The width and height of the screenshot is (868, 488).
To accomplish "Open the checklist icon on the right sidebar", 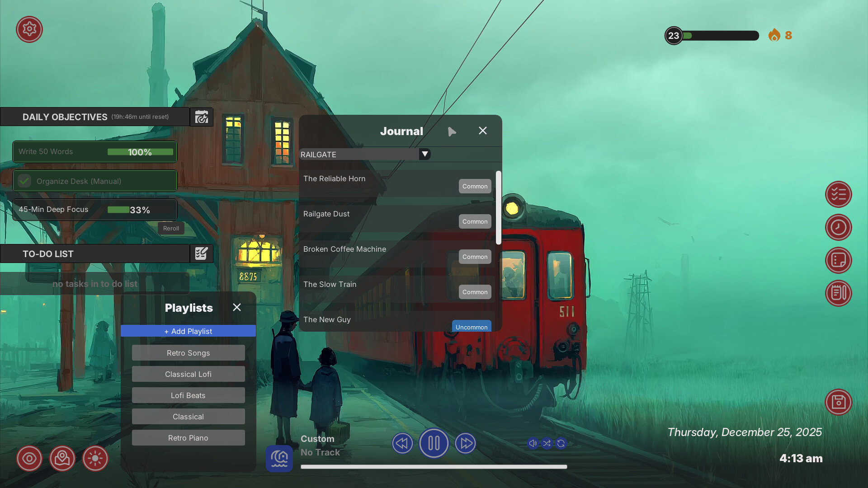I will [839, 194].
